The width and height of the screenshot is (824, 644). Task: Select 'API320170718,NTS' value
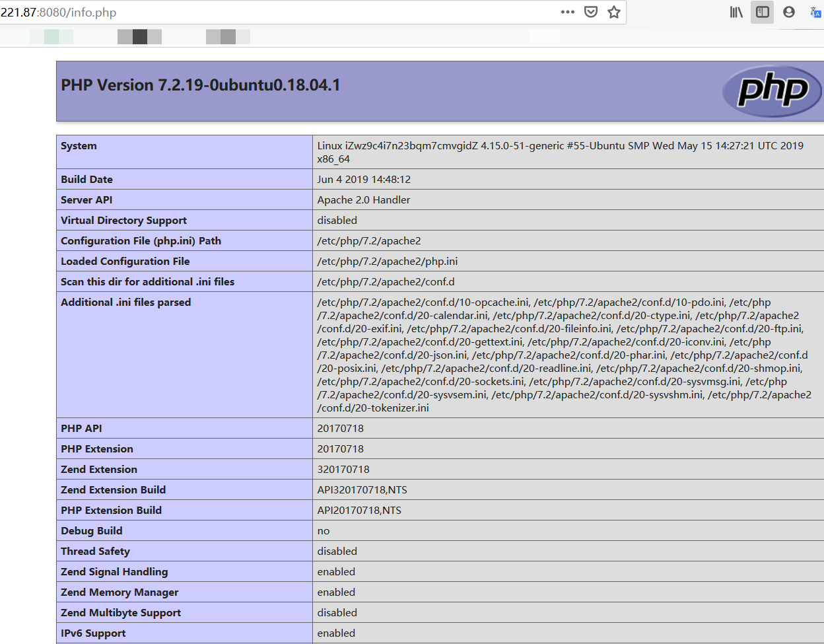coord(362,490)
